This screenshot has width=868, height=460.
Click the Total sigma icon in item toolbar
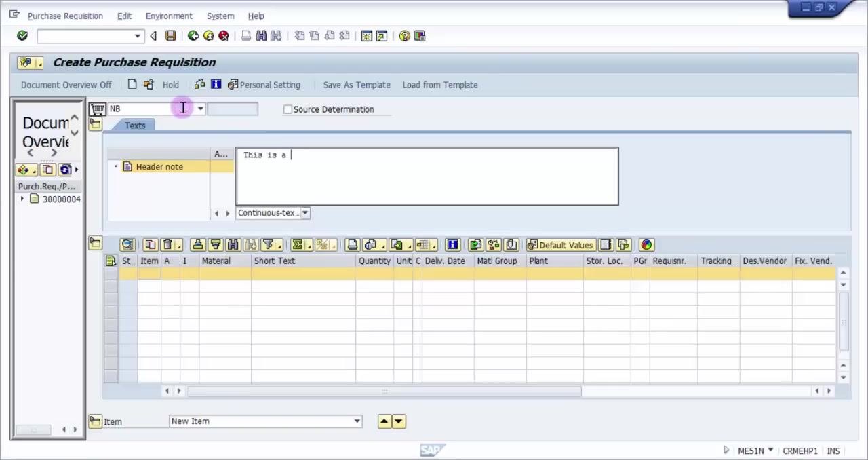297,245
